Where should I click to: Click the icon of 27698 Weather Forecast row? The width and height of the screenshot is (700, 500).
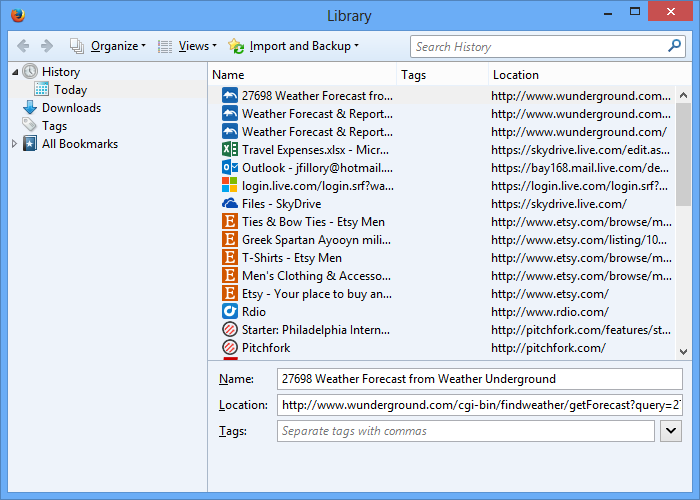click(229, 96)
